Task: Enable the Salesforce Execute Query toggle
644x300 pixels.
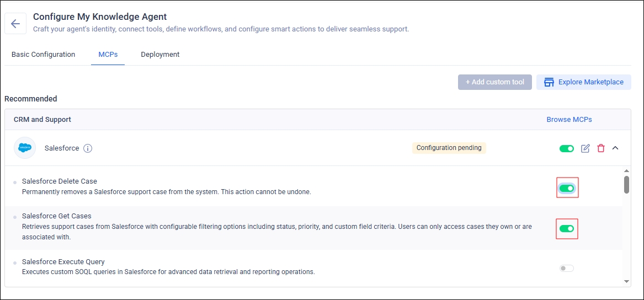Action: [567, 268]
